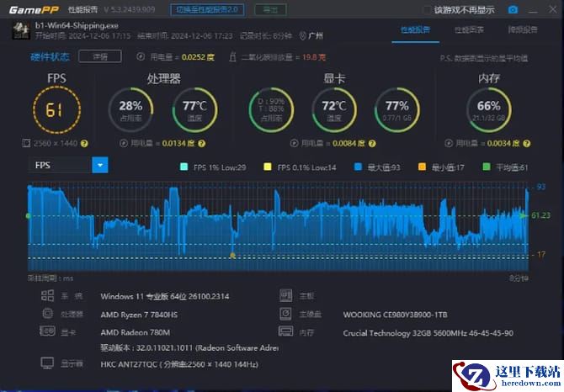Click the 61.23 average line label
The height and width of the screenshot is (392, 564).
(540, 215)
